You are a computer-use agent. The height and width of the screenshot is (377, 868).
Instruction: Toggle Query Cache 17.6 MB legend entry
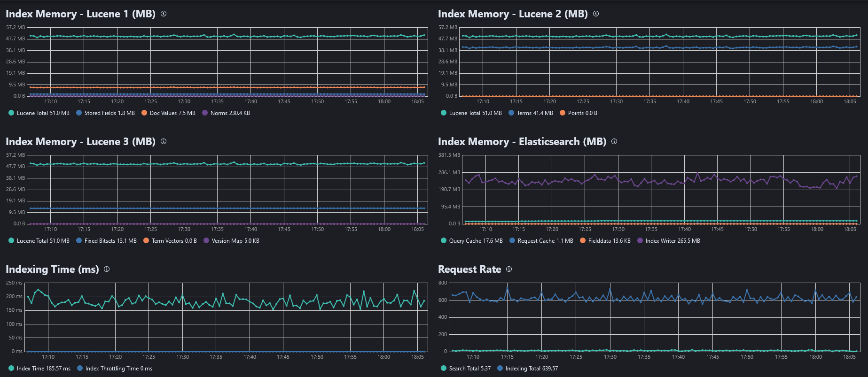pos(472,241)
